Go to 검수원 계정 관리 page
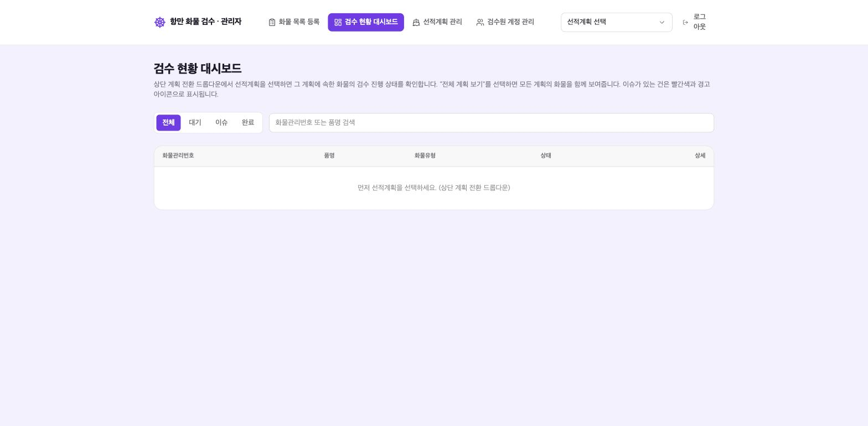 click(505, 22)
